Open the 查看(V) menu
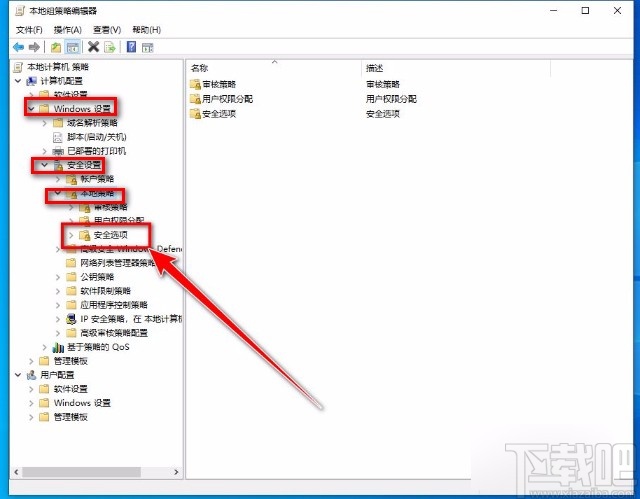 point(107,30)
